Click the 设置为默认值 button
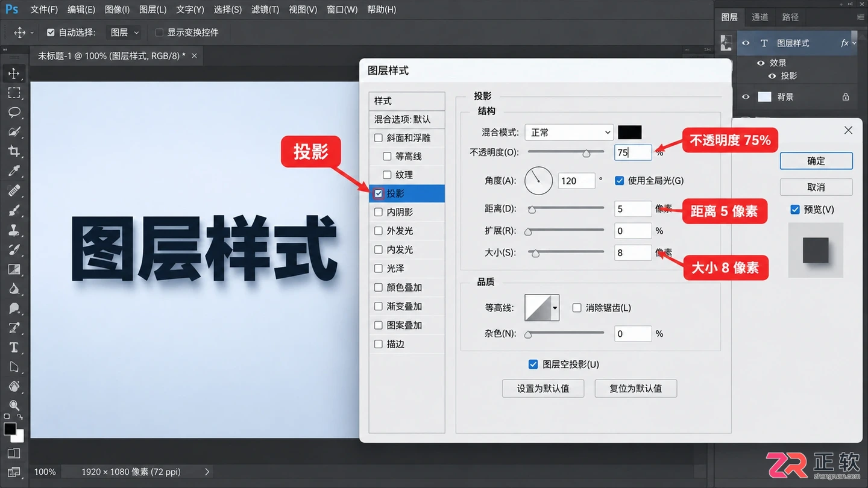This screenshot has height=488, width=868. (x=543, y=389)
